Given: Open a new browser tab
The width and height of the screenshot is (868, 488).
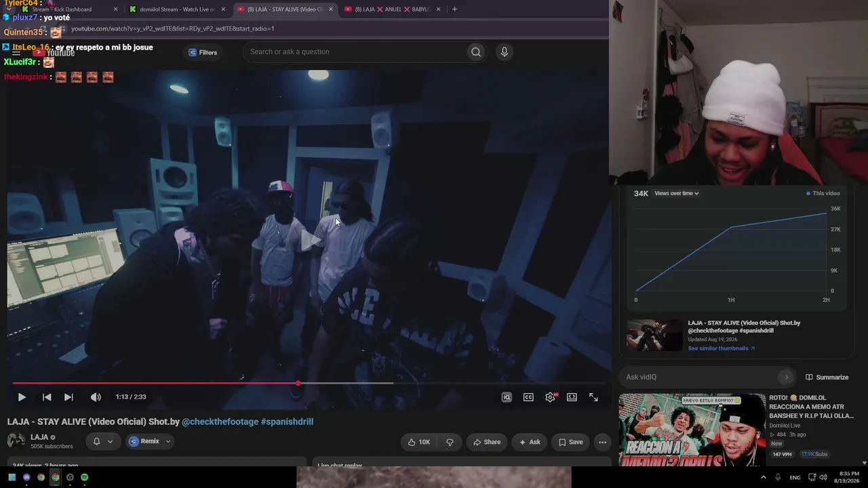Looking at the screenshot, I should pyautogui.click(x=454, y=9).
